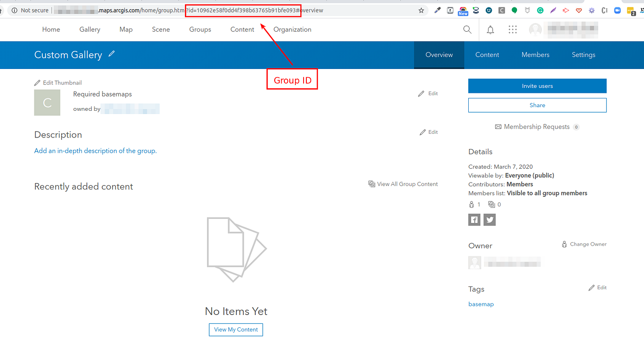Click the Membership Requests envelope icon
Viewport: 644px width, 349px height.
498,126
